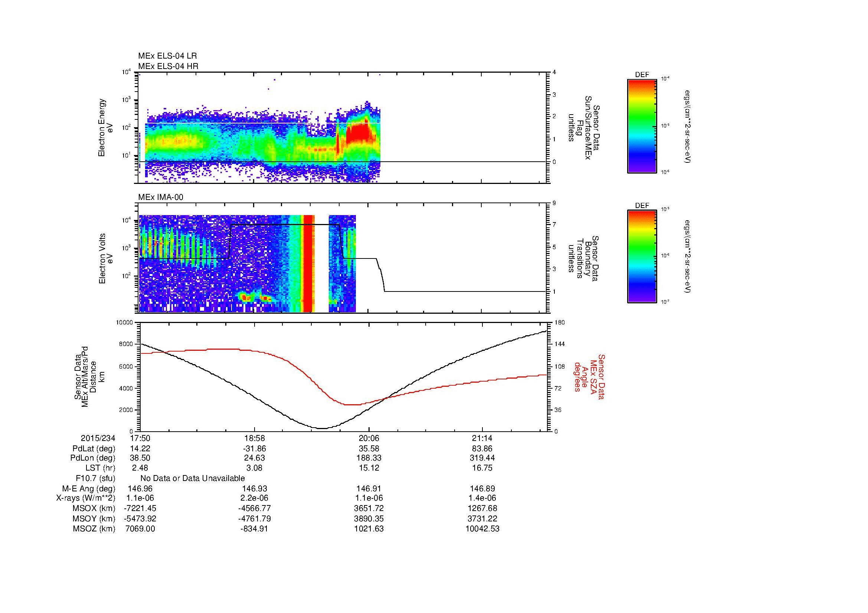The height and width of the screenshot is (613, 868).
Task: Click X-rays value '2.2e-06'
Action: 255,498
